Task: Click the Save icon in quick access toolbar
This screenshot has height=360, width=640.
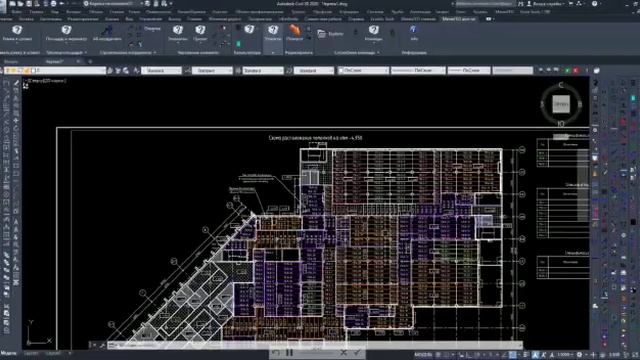Action: point(29,4)
